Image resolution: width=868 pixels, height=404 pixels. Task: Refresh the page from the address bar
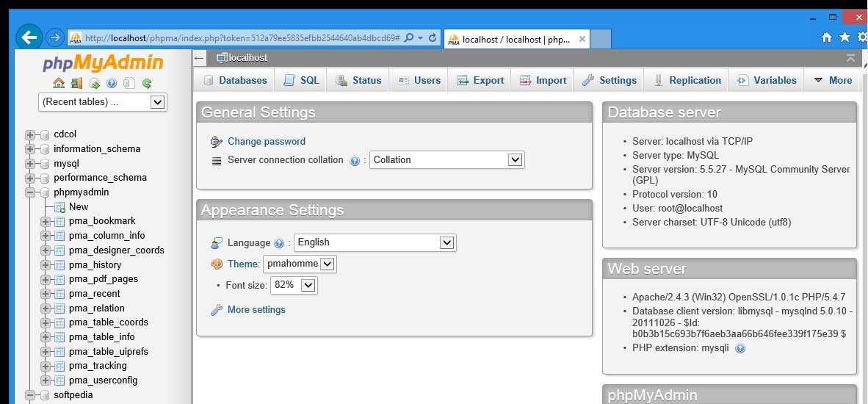433,37
